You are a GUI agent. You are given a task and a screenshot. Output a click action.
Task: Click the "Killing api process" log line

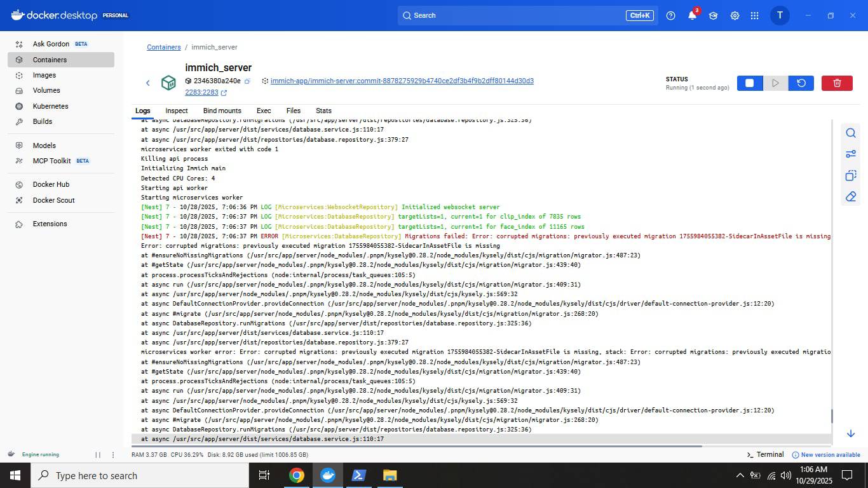click(174, 159)
